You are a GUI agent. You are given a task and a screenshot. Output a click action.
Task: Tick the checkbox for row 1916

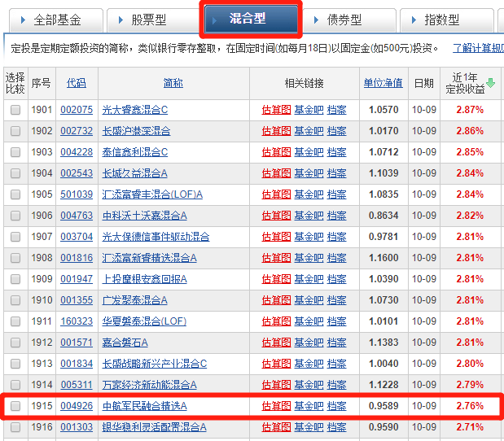pos(15,427)
